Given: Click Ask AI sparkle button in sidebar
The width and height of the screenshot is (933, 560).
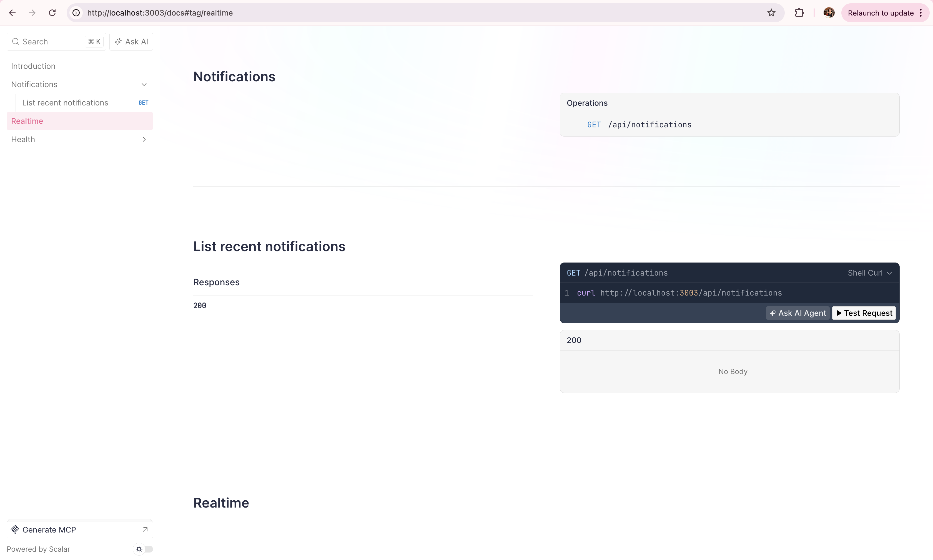Looking at the screenshot, I should click(131, 42).
